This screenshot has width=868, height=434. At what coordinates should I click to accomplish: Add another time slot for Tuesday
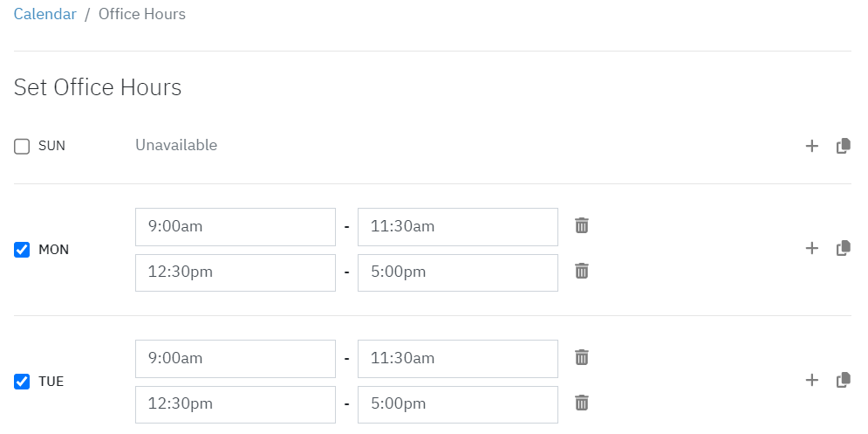pos(811,380)
